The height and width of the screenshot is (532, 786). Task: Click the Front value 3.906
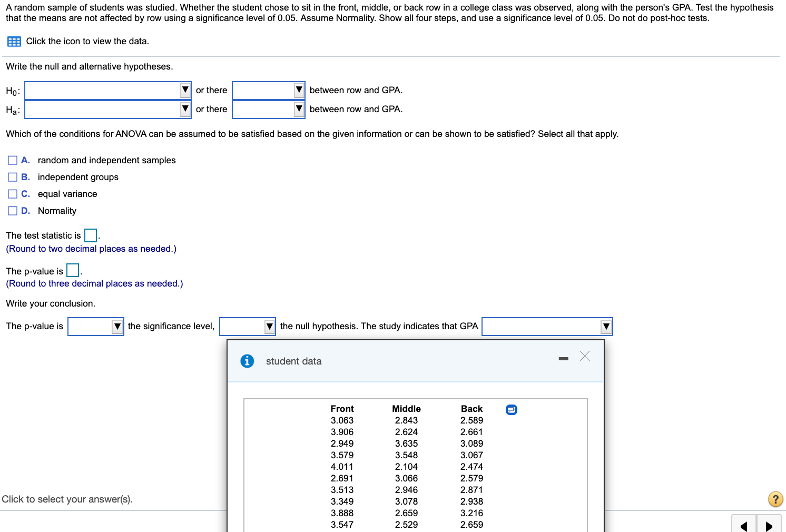coord(342,432)
